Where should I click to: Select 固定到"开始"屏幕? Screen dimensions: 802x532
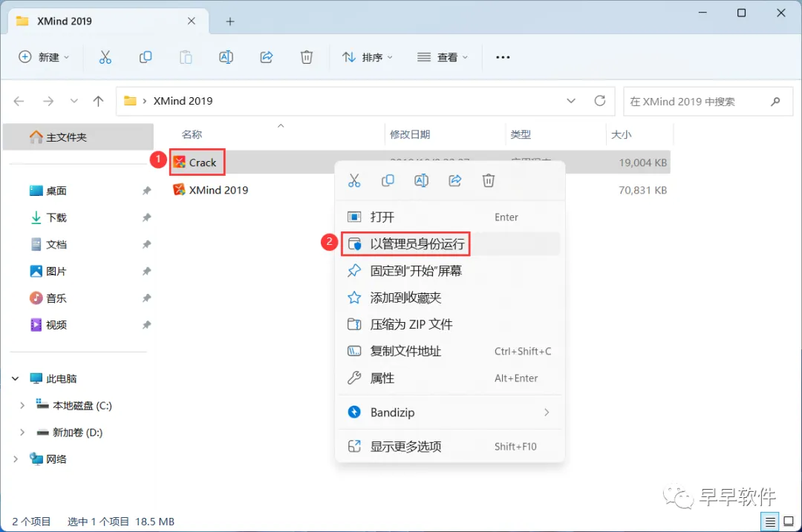click(x=450, y=271)
